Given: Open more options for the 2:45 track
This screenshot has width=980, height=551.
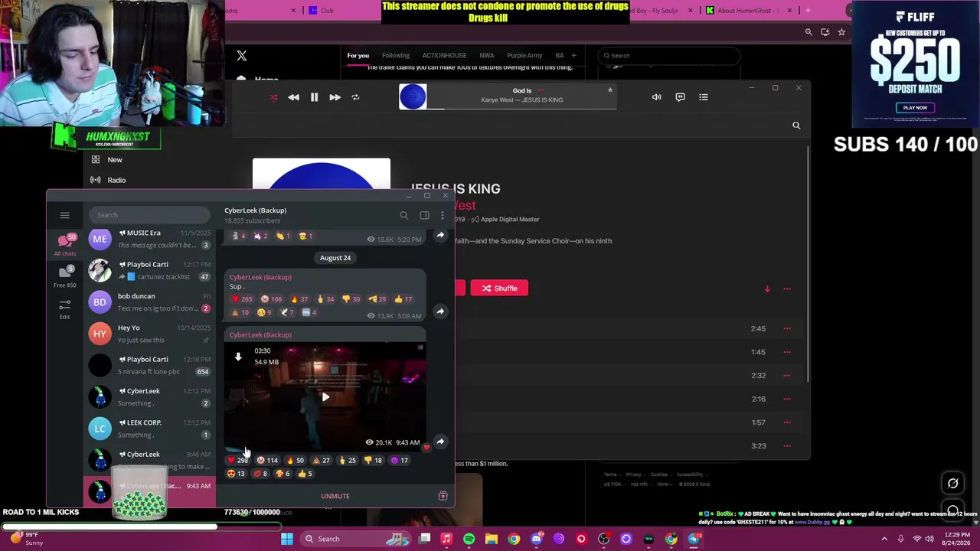Looking at the screenshot, I should coord(787,328).
